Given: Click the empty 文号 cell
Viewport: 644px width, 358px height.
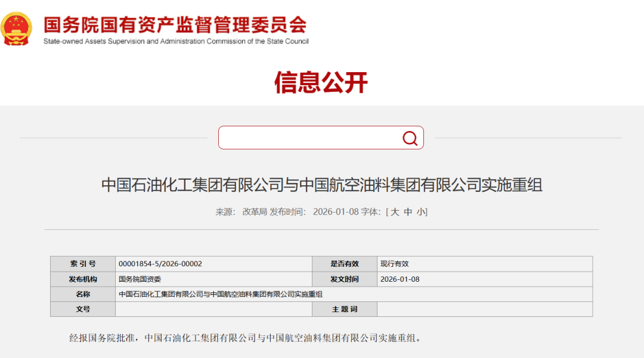Looking at the screenshot, I should [x=213, y=309].
